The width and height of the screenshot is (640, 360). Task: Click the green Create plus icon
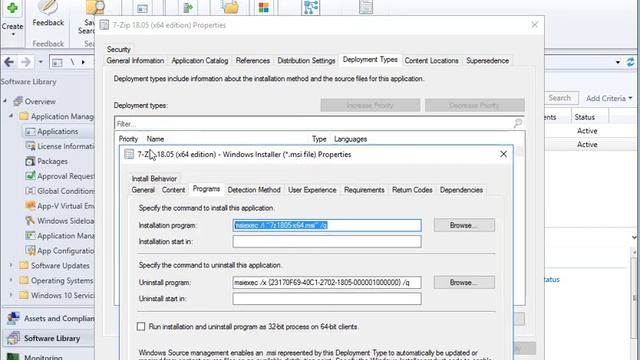(x=12, y=7)
